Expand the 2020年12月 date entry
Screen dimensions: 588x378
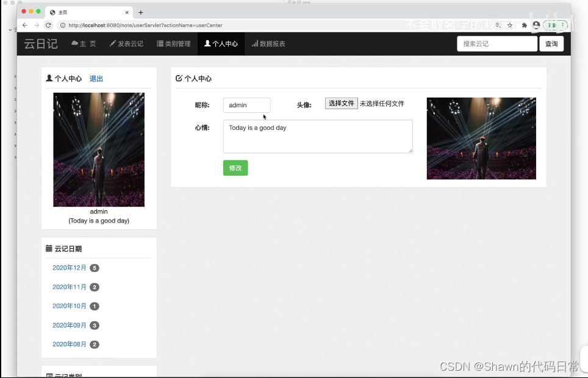coord(69,268)
